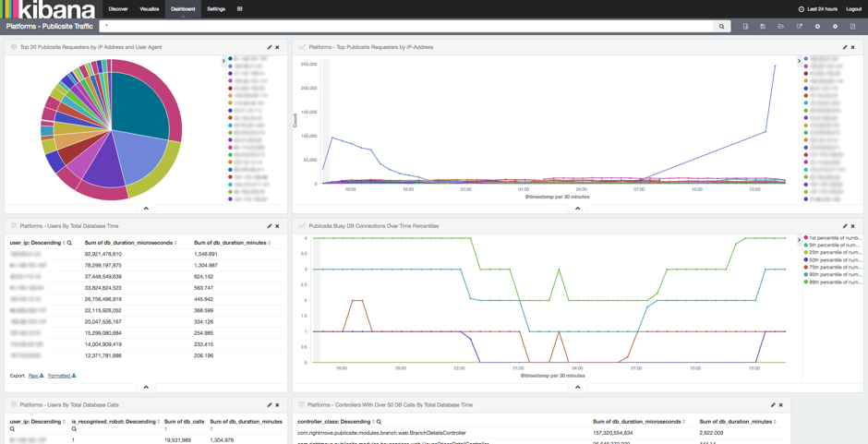Remove the Users By Total Database Time panel
The height and width of the screenshot is (444, 868).
pyautogui.click(x=277, y=226)
